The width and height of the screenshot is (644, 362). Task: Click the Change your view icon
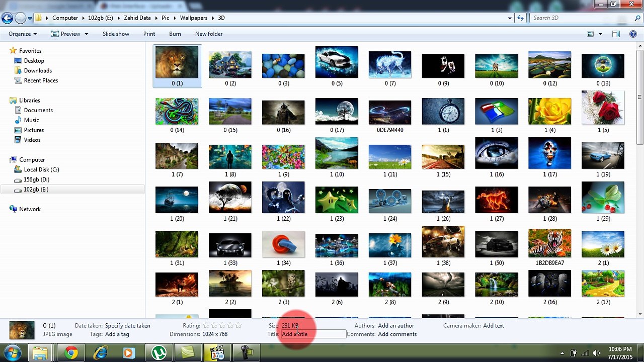(x=591, y=34)
